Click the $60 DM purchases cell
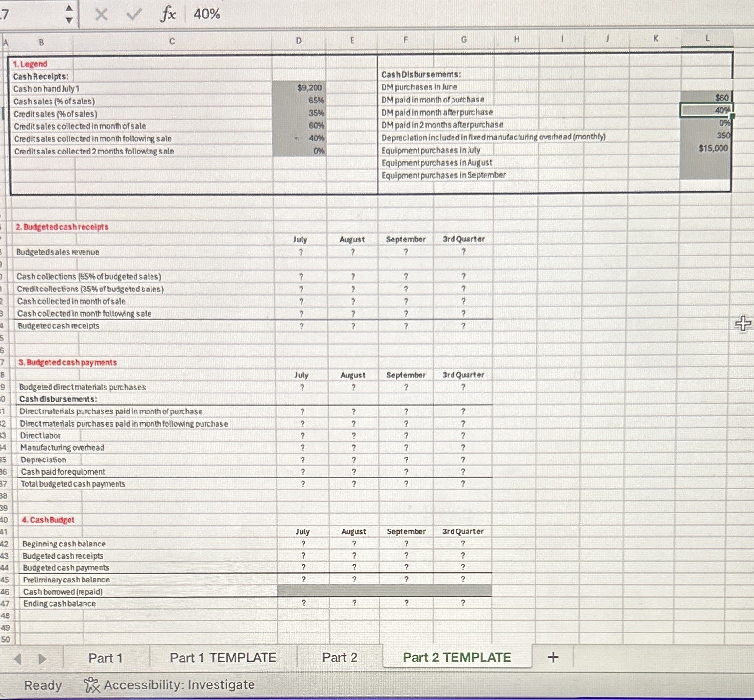 tap(706, 98)
